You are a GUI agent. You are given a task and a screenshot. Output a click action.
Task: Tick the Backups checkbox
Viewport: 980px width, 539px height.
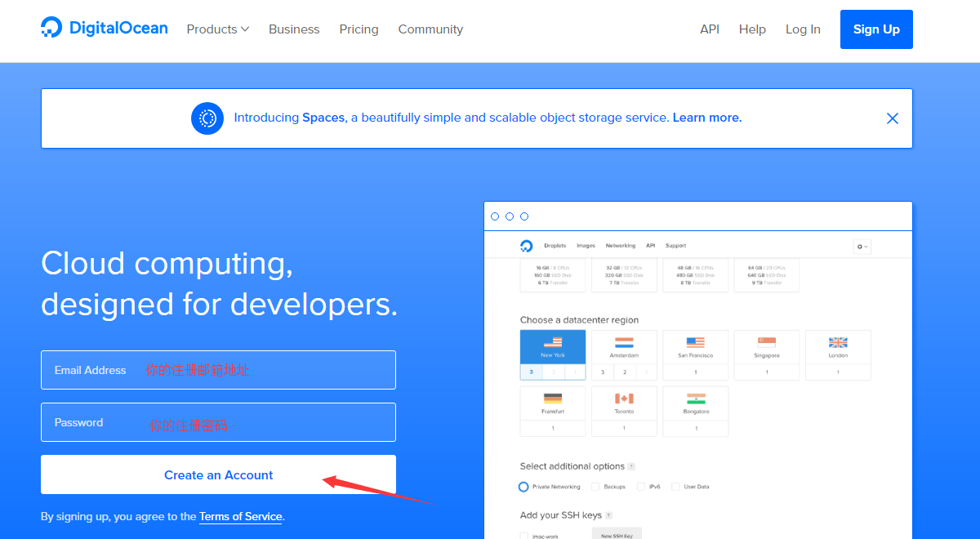(595, 487)
